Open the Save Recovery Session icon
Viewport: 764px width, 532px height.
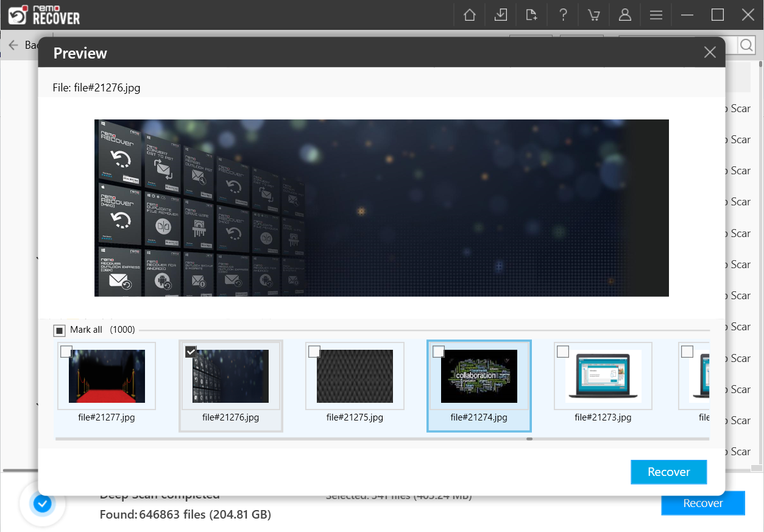point(501,15)
